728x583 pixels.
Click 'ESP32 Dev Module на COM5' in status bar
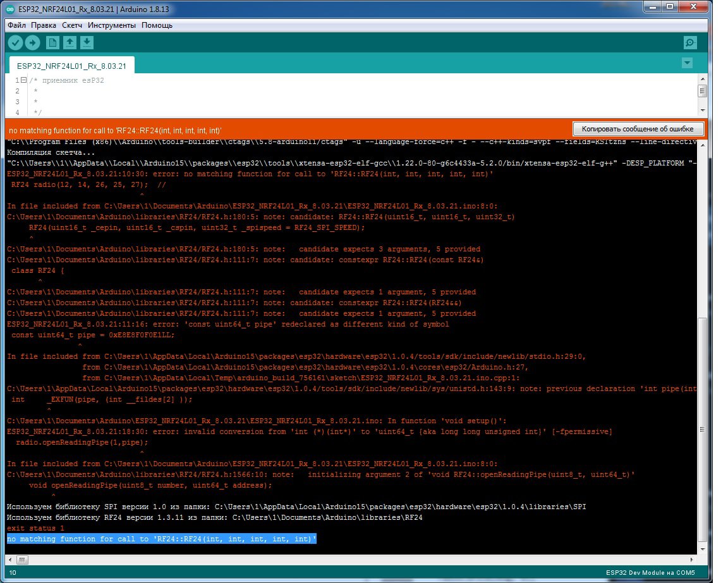click(650, 573)
